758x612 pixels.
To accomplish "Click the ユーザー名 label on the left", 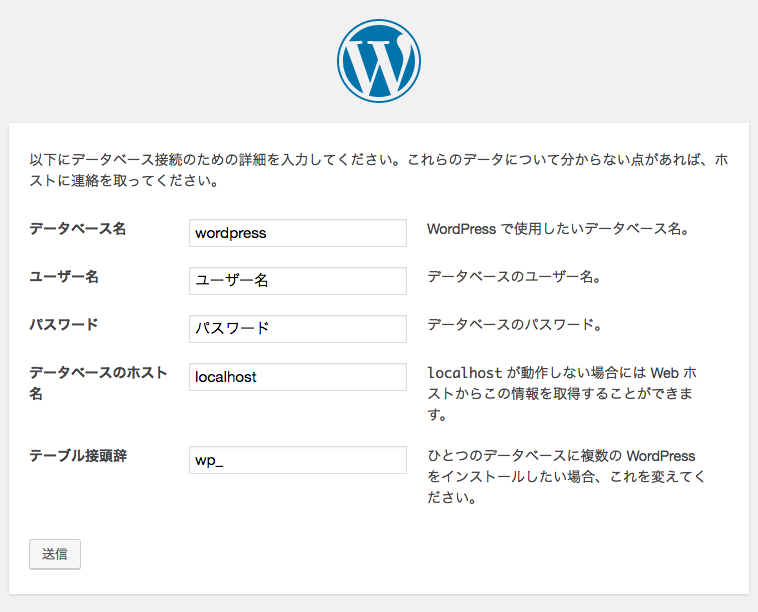I will [64, 277].
